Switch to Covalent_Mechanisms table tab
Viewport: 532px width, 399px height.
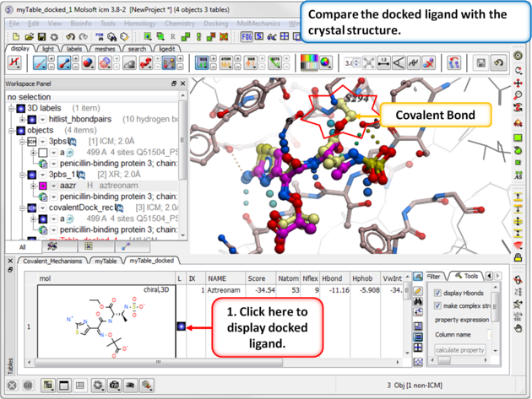[x=52, y=261]
